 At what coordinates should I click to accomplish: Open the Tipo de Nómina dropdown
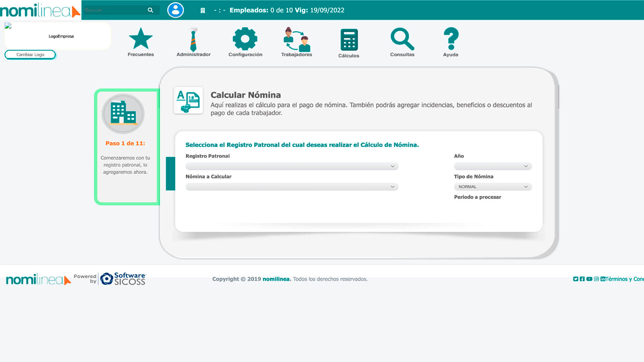point(492,187)
